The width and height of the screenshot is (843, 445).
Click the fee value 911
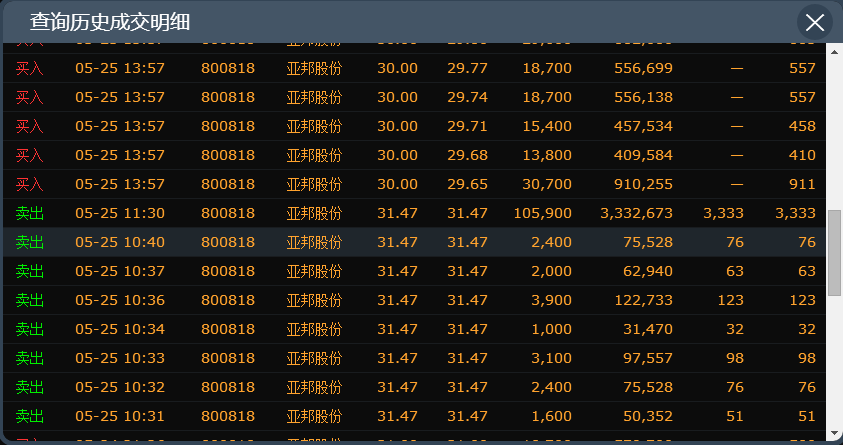pyautogui.click(x=802, y=184)
